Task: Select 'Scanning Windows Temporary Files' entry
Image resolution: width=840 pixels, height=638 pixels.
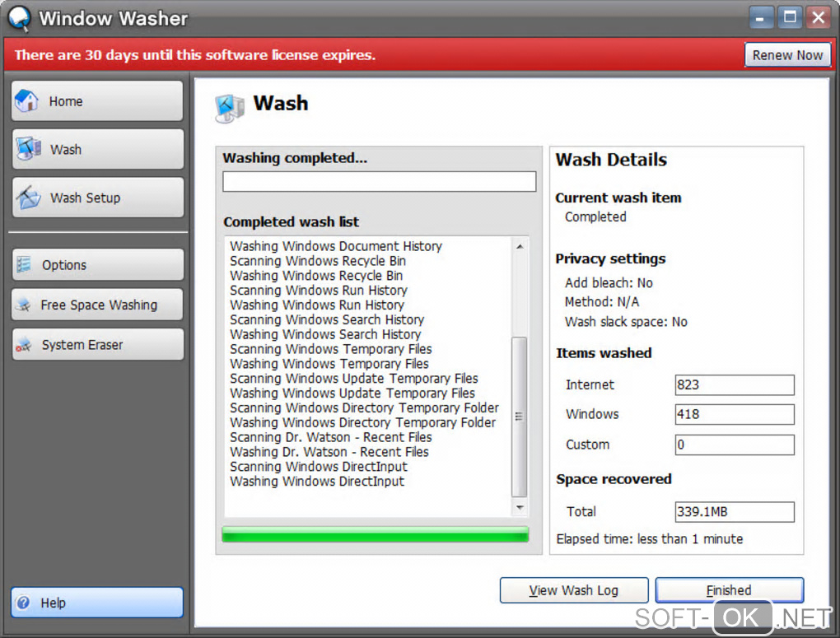Action: click(x=331, y=349)
